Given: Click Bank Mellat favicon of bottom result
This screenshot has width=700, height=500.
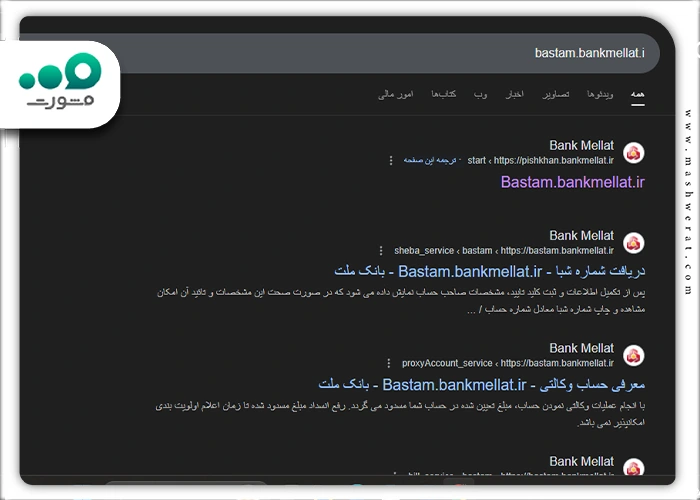Looking at the screenshot, I should pos(633,467).
